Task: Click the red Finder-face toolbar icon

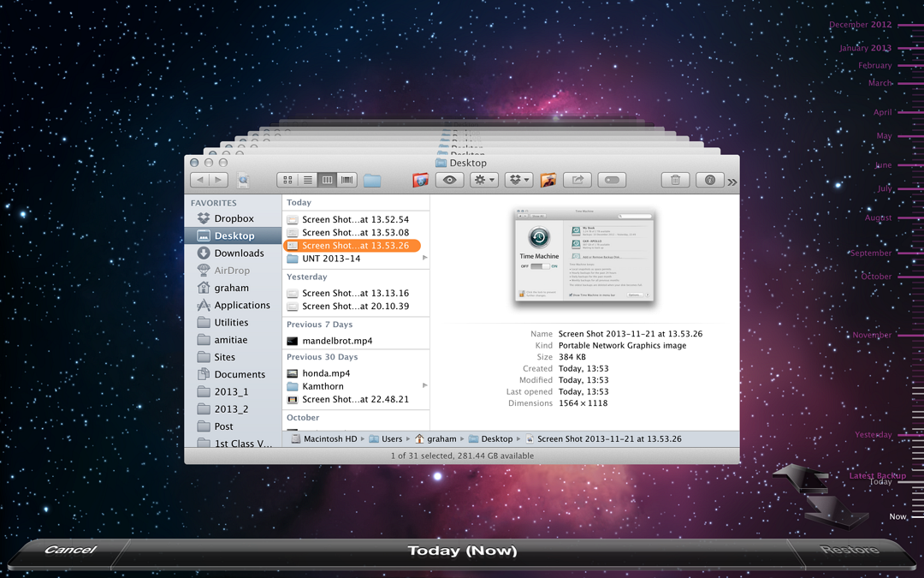Action: pos(420,181)
